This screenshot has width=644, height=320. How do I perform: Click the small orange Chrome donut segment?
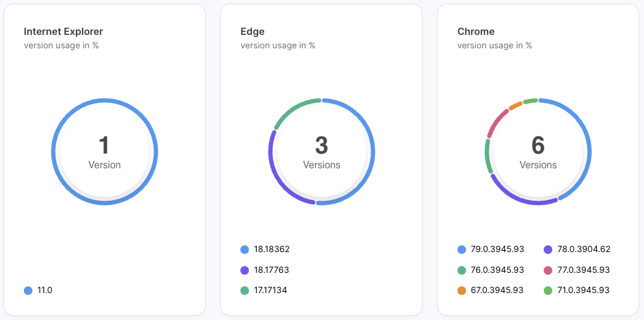515,105
